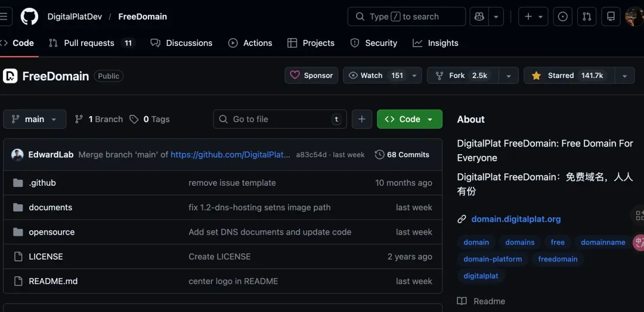
Task: Select the 'free' topic tag
Action: [x=558, y=242]
